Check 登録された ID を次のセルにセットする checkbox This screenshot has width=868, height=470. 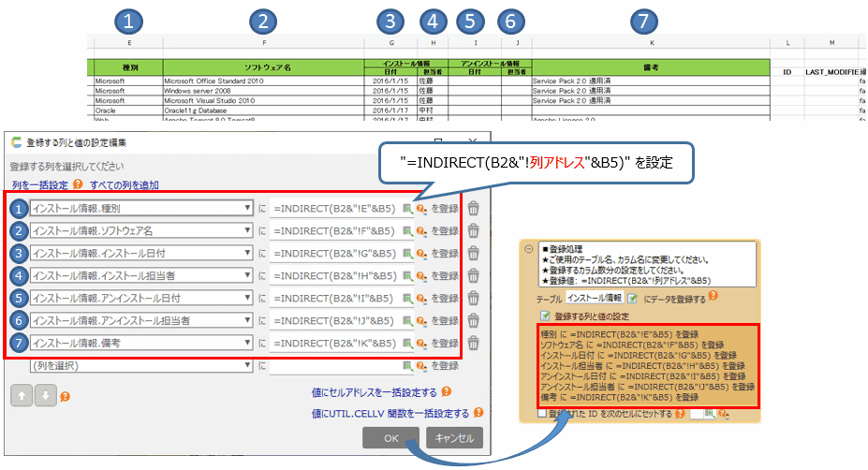click(x=543, y=413)
